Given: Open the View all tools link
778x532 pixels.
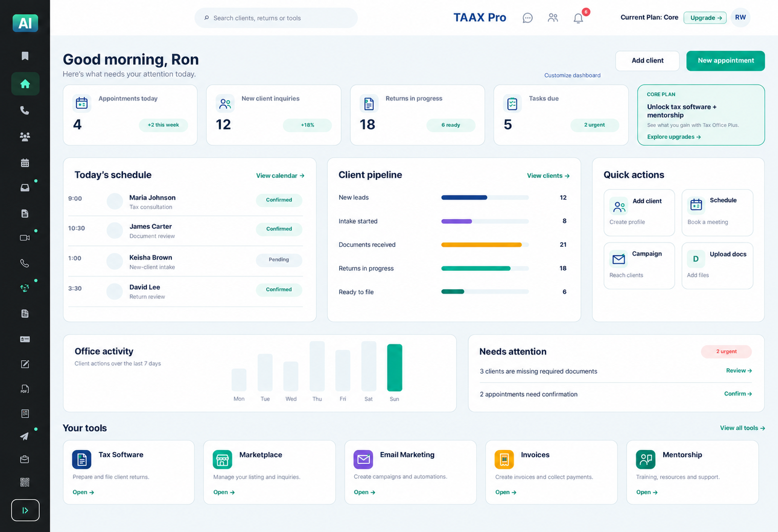Looking at the screenshot, I should point(742,428).
